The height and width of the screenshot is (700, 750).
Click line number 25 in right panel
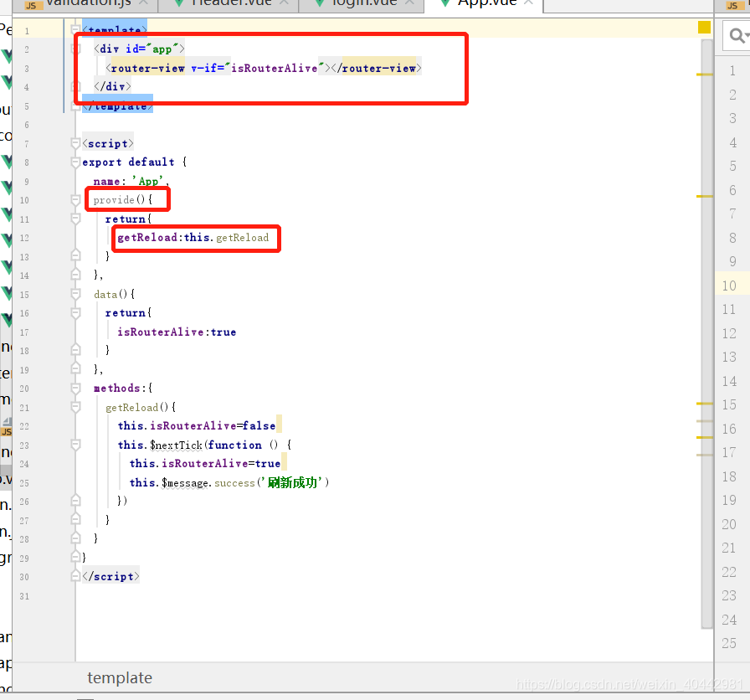click(729, 643)
